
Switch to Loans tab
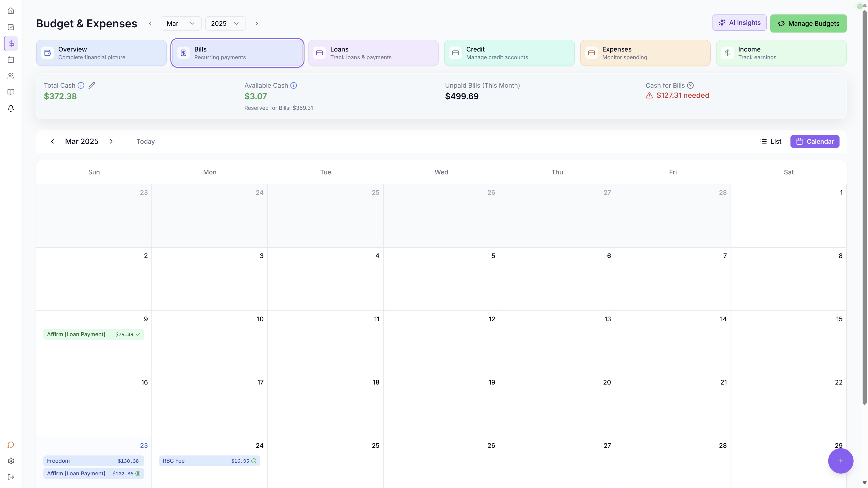point(373,53)
